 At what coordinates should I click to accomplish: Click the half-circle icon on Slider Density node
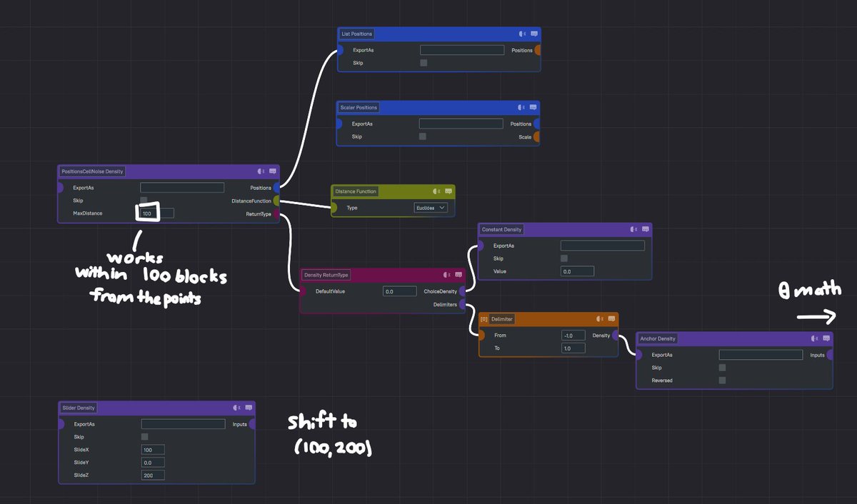[237, 408]
